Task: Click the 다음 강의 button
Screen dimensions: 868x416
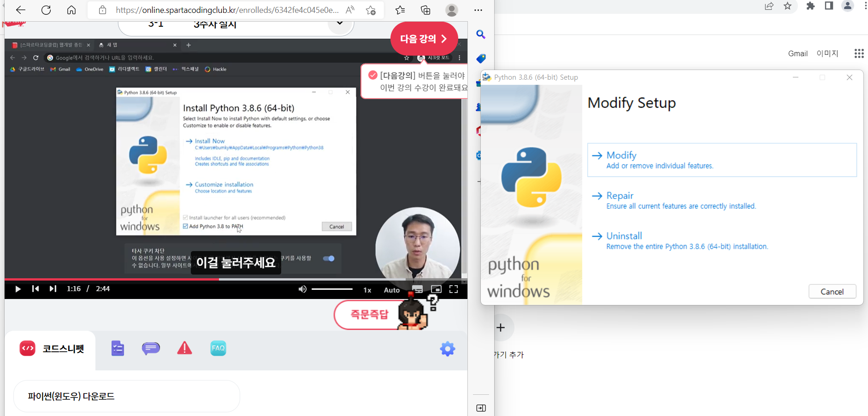Action: [x=424, y=39]
